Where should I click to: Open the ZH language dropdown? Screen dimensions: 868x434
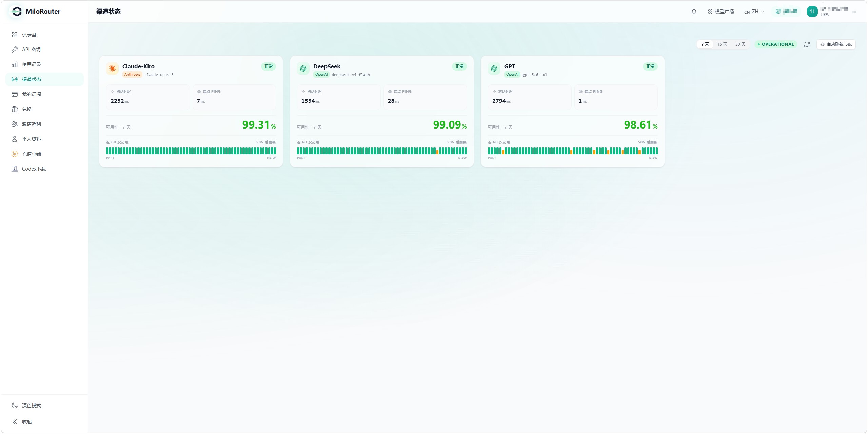754,12
